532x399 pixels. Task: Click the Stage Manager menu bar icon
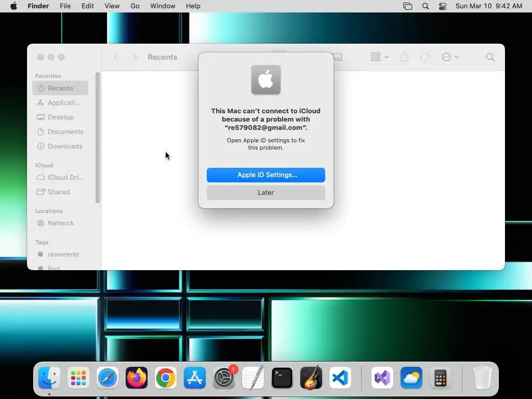(x=407, y=6)
